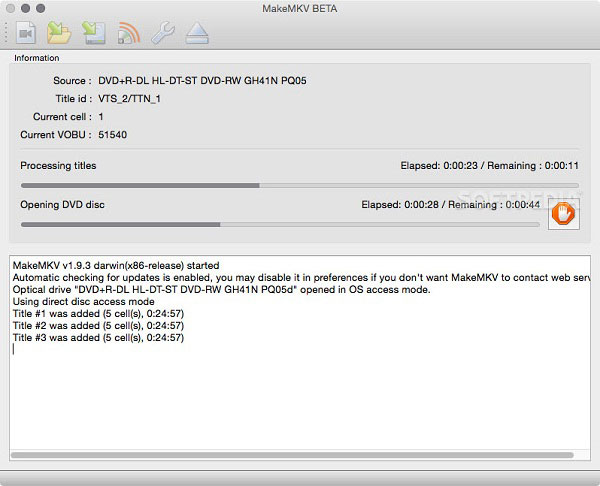The height and width of the screenshot is (486, 600).
Task: Start streaming with the orange broadcast icon
Action: point(129,33)
